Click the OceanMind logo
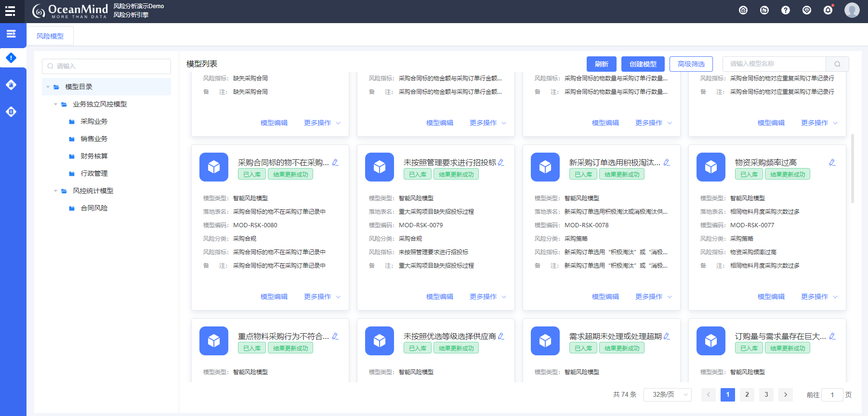This screenshot has height=416, width=868. pos(70,11)
